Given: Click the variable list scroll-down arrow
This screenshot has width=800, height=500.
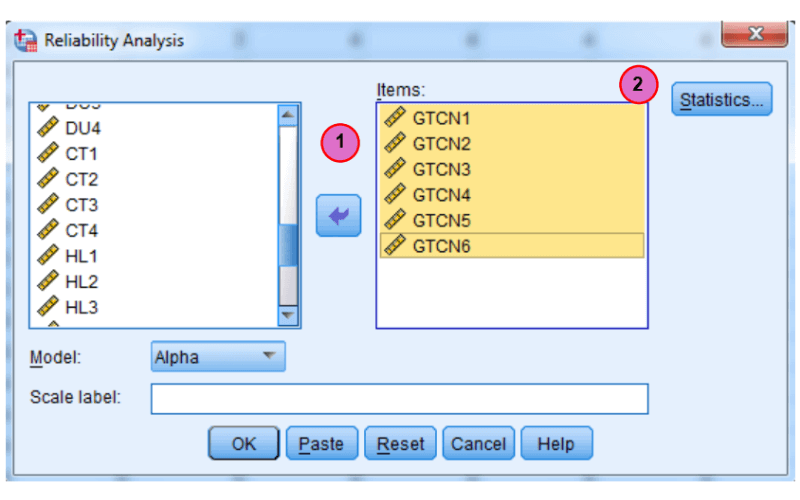Looking at the screenshot, I should point(288,315).
